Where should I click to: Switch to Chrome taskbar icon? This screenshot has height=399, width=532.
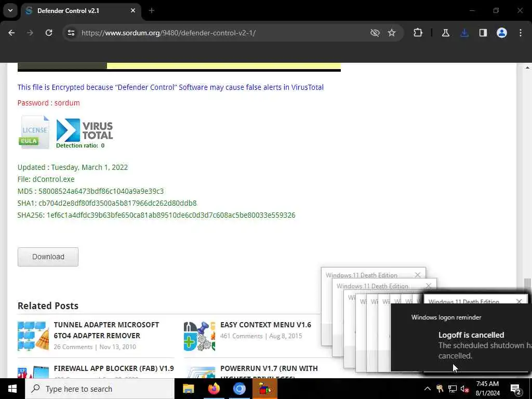pos(239,389)
